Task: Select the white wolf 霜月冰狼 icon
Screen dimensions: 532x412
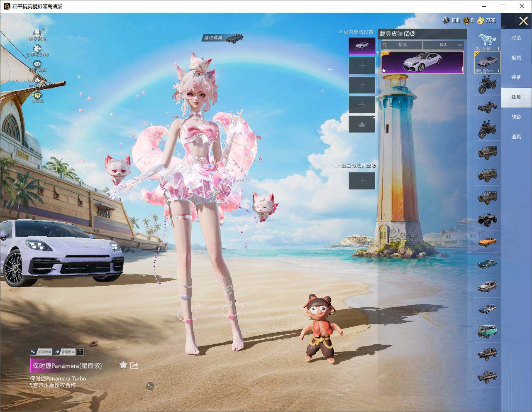Action: (x=487, y=41)
